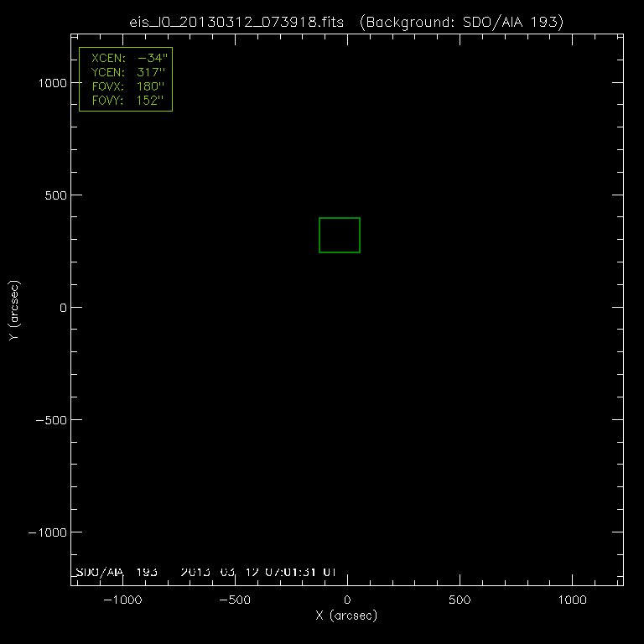Click the 0 tick label on X axis
This screenshot has width=644, height=644.
(x=347, y=600)
